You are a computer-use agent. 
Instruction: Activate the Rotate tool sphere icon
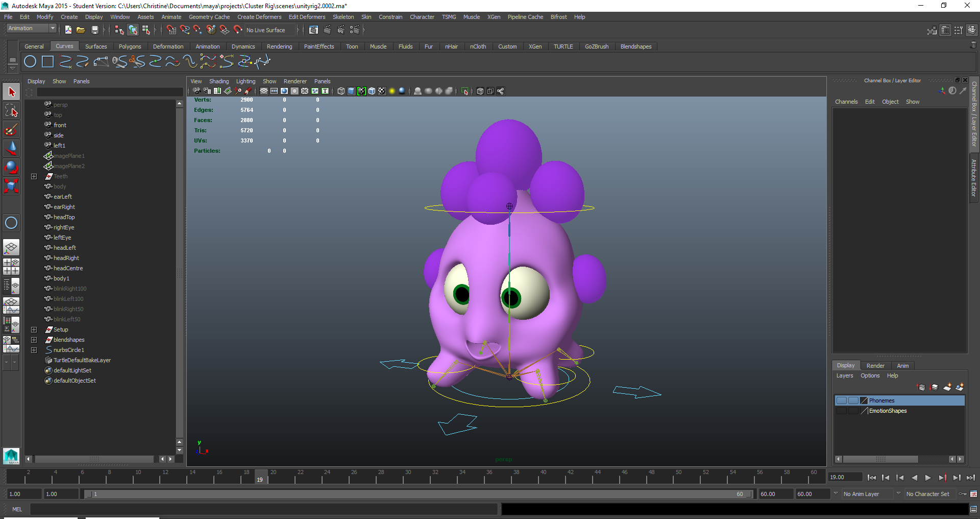tap(11, 167)
